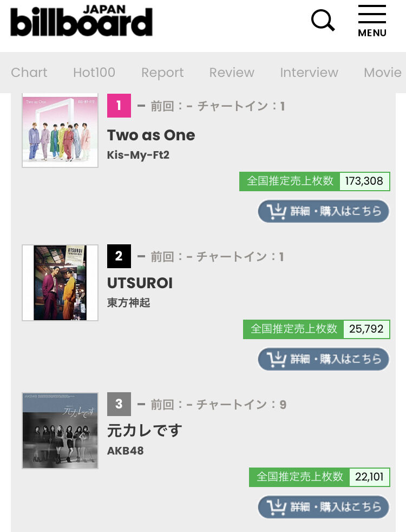Switch to the Chart tab
Screen dimensions: 406x532
[x=29, y=72]
